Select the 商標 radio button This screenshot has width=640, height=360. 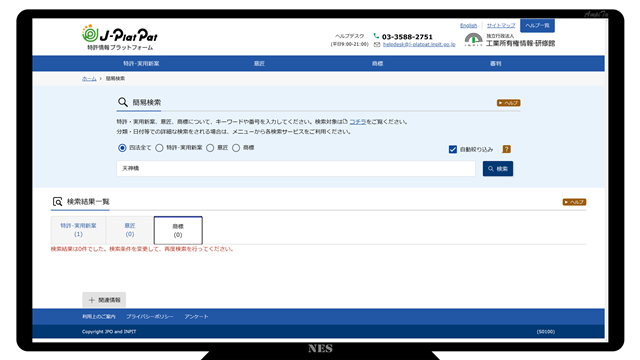pyautogui.click(x=236, y=148)
